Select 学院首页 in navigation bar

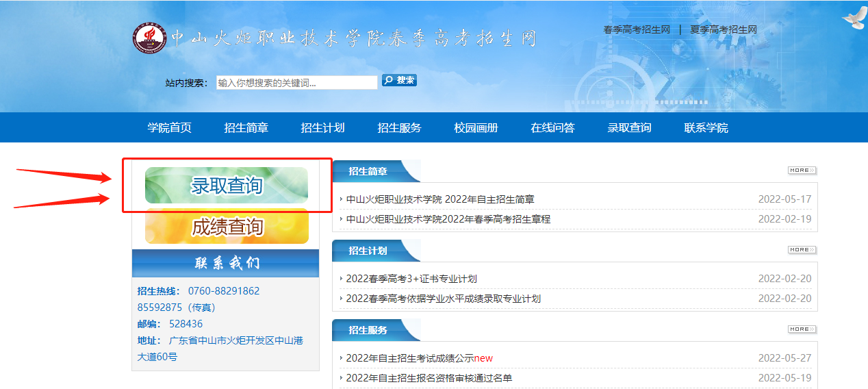(x=170, y=128)
